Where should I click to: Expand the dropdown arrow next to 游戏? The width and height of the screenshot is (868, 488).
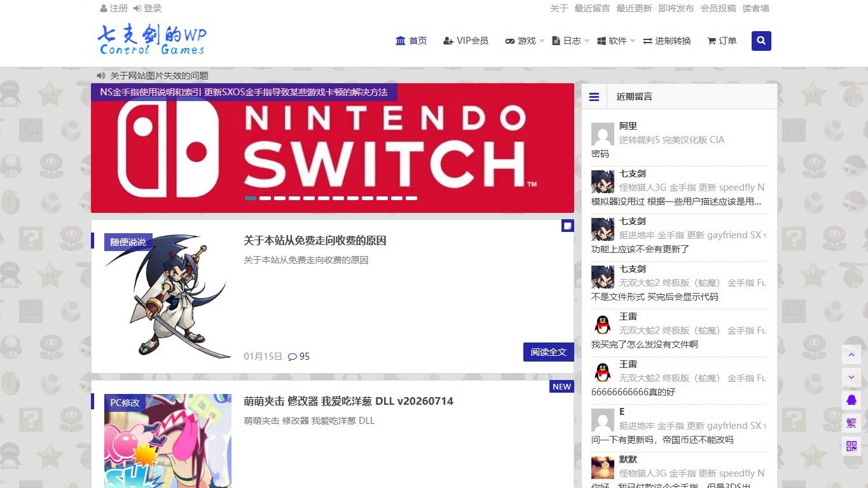coord(542,41)
